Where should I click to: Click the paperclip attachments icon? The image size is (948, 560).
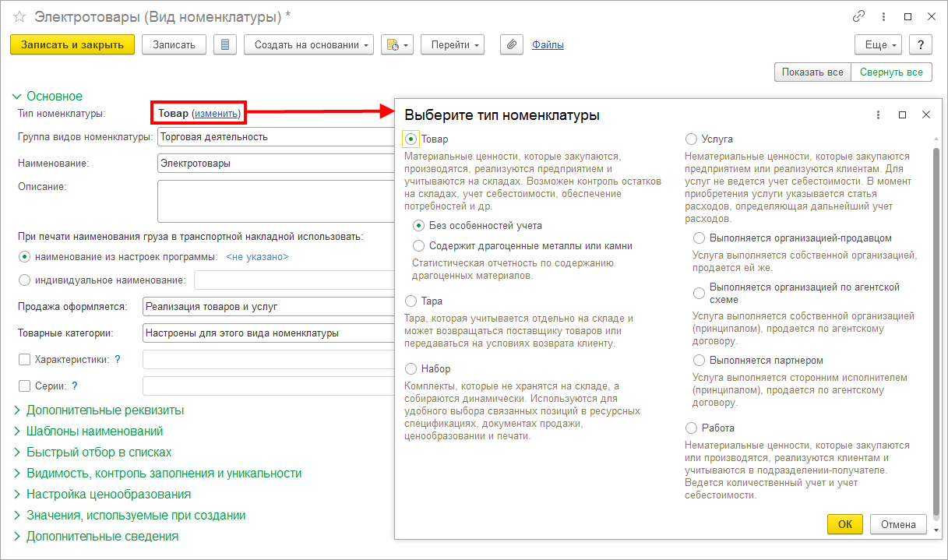[511, 45]
